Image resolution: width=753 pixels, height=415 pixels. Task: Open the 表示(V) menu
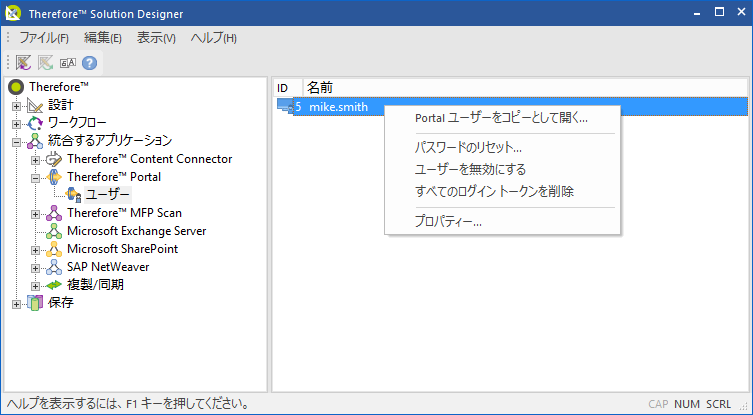click(156, 38)
